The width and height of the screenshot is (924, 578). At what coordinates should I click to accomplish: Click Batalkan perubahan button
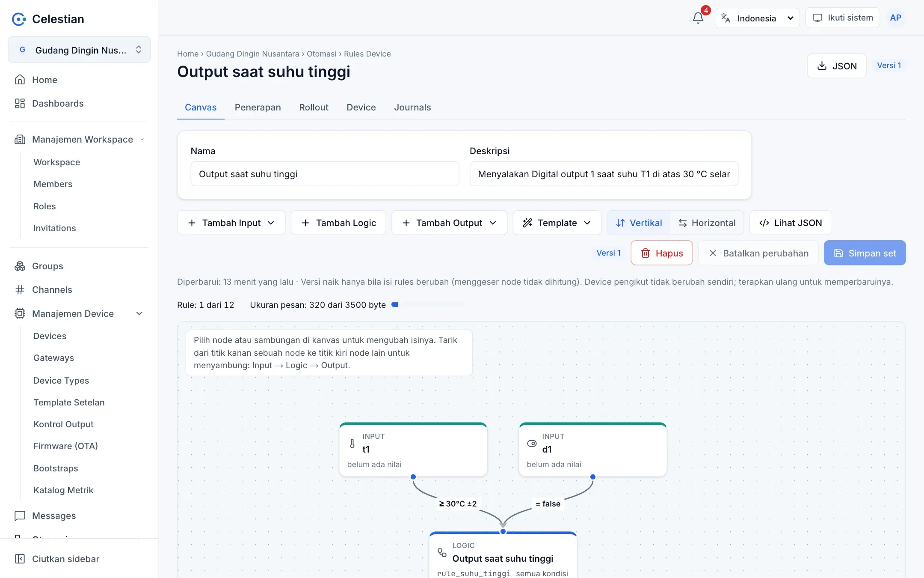click(x=758, y=253)
